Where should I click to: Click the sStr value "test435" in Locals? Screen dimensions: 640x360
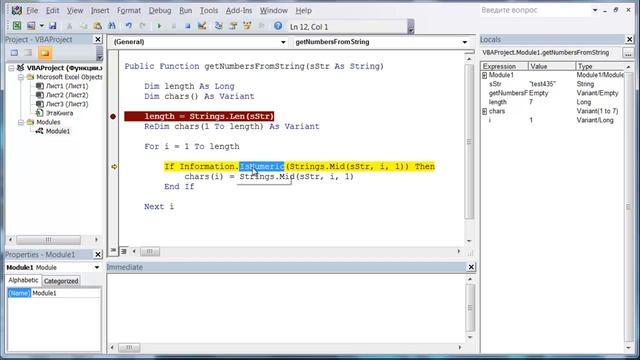[542, 84]
